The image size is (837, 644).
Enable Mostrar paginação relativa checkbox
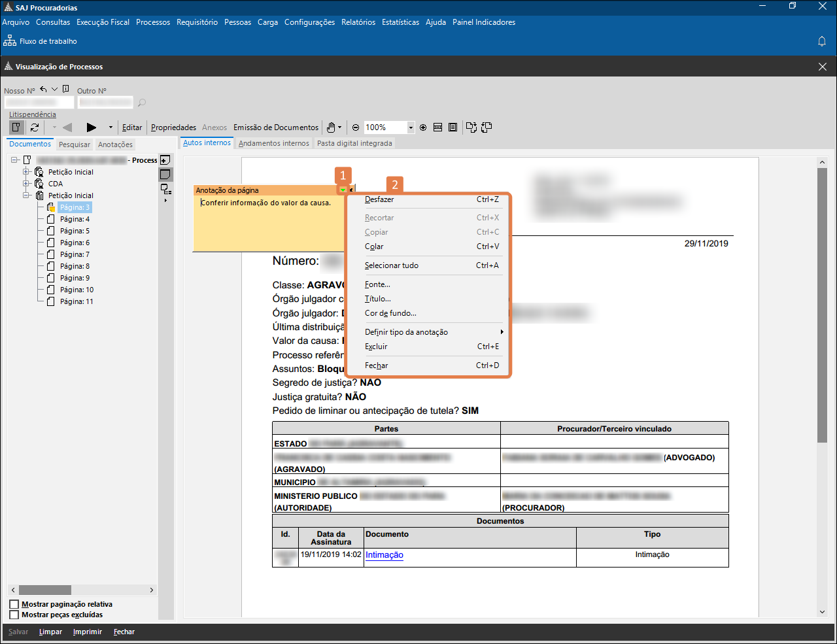(14, 604)
